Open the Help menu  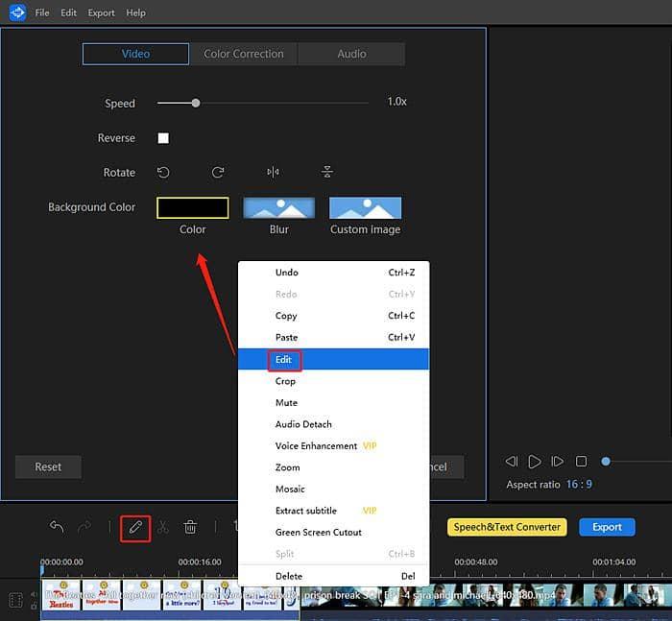136,12
